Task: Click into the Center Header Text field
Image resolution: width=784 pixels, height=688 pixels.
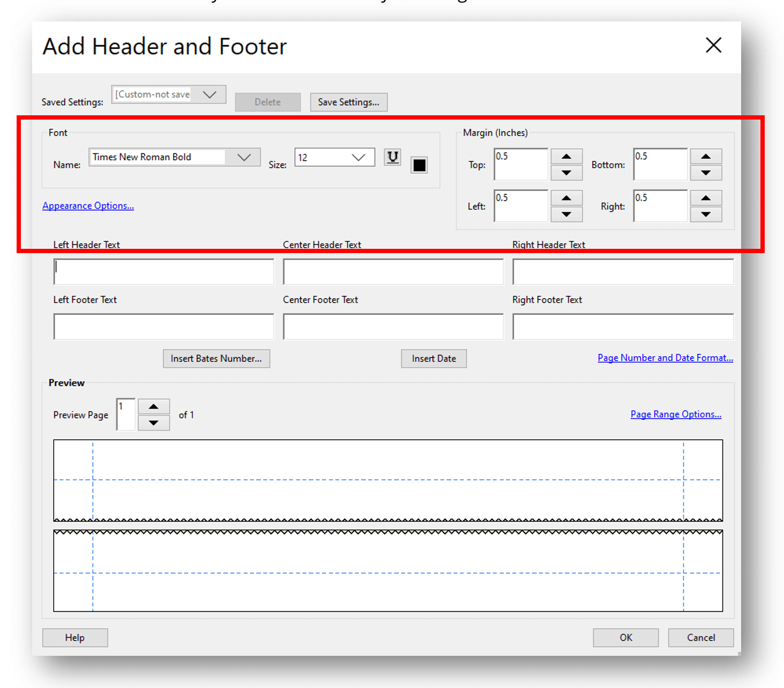Action: coord(393,272)
